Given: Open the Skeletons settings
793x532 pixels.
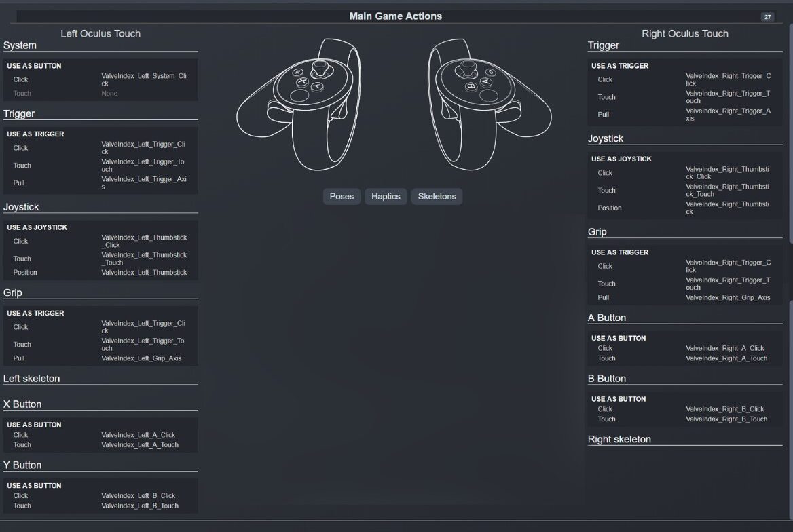Looking at the screenshot, I should [x=437, y=196].
